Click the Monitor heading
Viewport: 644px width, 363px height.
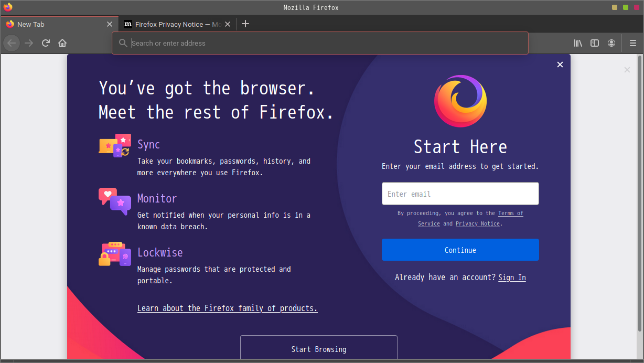[x=157, y=198]
